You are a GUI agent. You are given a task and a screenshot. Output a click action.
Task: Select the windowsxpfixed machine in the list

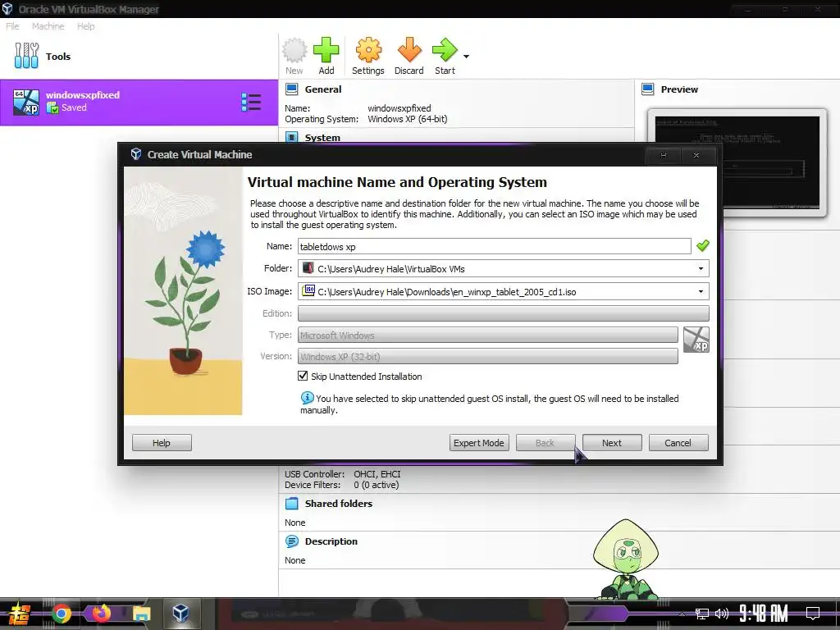139,102
